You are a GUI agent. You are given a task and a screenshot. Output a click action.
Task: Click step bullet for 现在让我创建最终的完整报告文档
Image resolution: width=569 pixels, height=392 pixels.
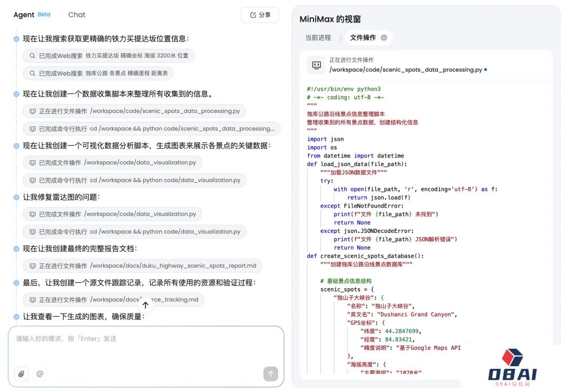click(16, 249)
